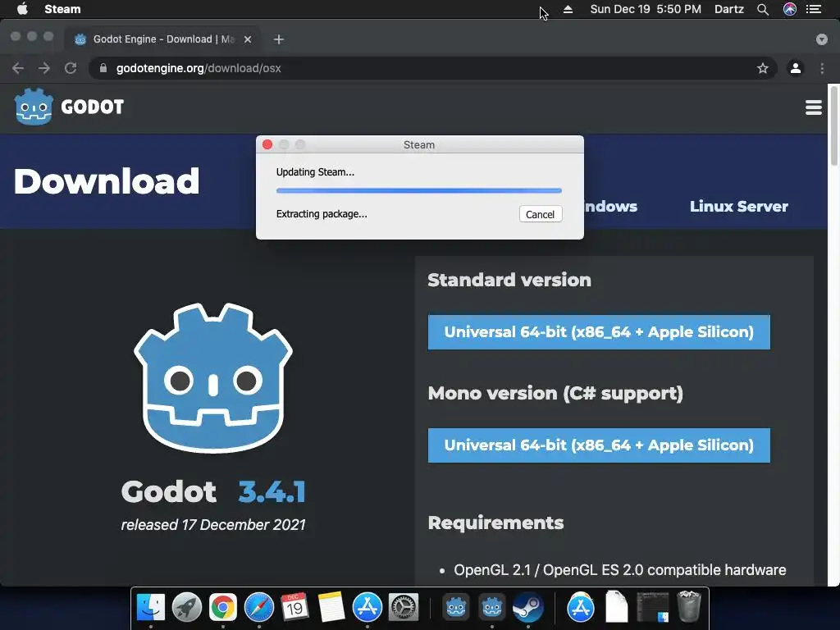Reload the Godot download page
This screenshot has width=840, height=630.
pyautogui.click(x=71, y=68)
